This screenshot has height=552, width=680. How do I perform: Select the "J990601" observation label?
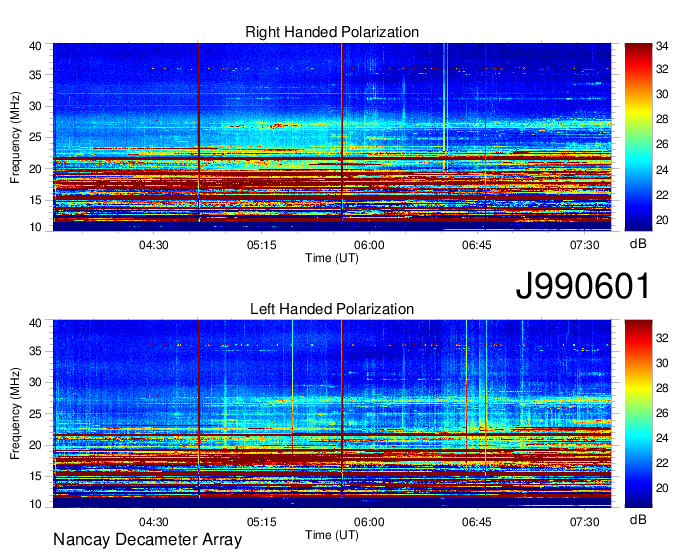[x=583, y=285]
